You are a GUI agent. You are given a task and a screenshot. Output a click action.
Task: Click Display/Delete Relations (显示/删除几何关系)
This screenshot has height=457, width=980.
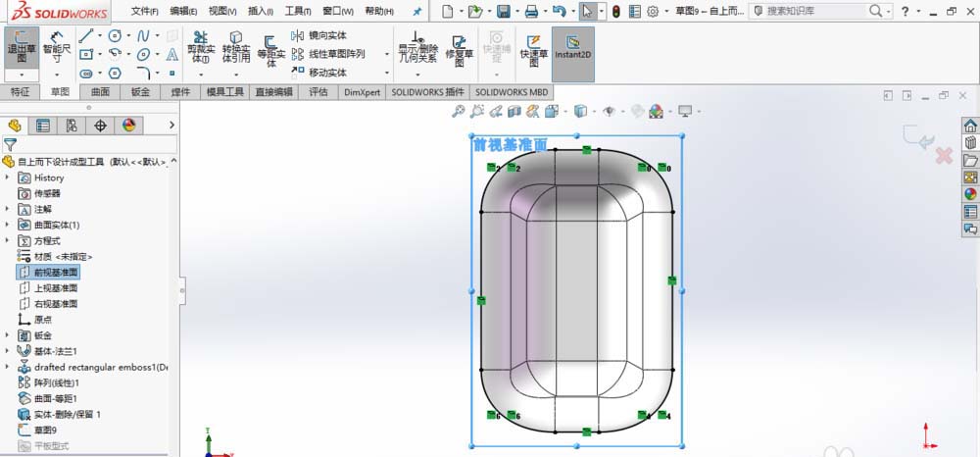[418, 47]
